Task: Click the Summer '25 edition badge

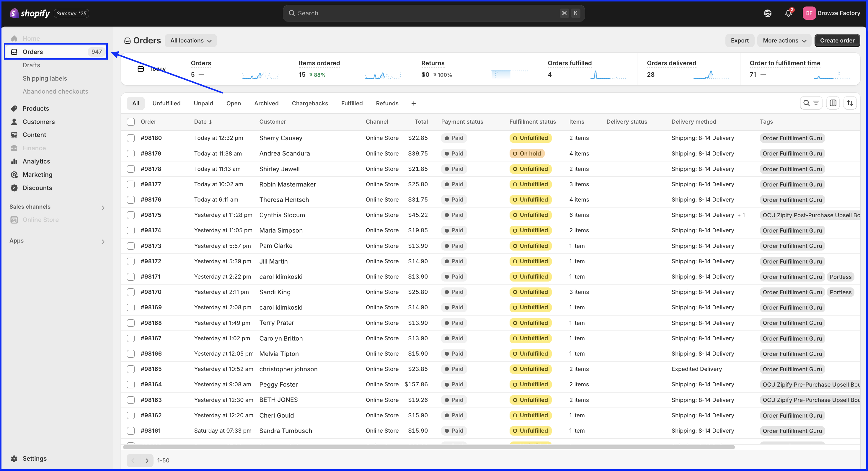Action: pos(71,14)
